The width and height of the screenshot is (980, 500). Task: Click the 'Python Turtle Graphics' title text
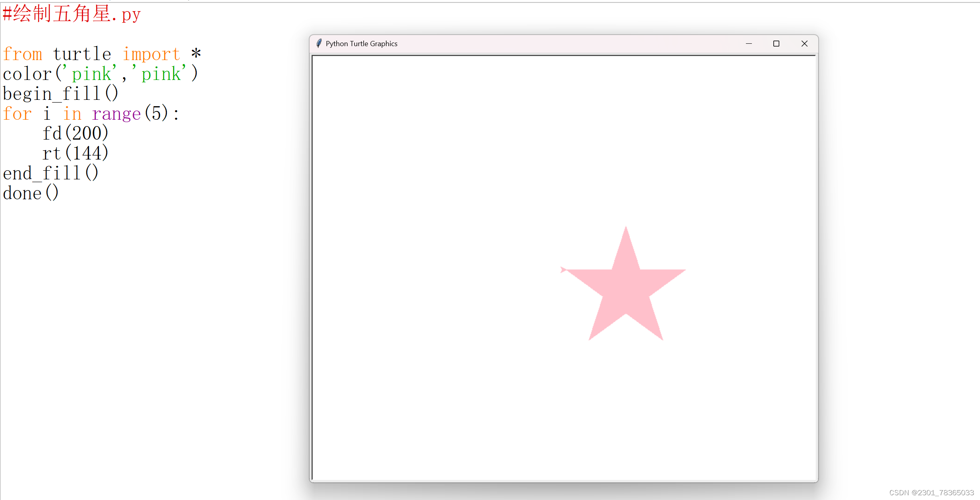(x=361, y=44)
